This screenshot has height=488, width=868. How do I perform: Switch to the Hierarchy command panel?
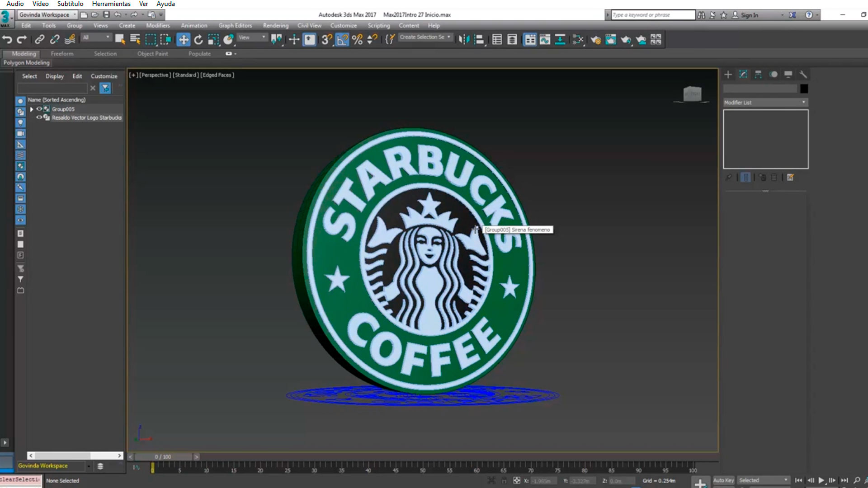click(x=758, y=75)
